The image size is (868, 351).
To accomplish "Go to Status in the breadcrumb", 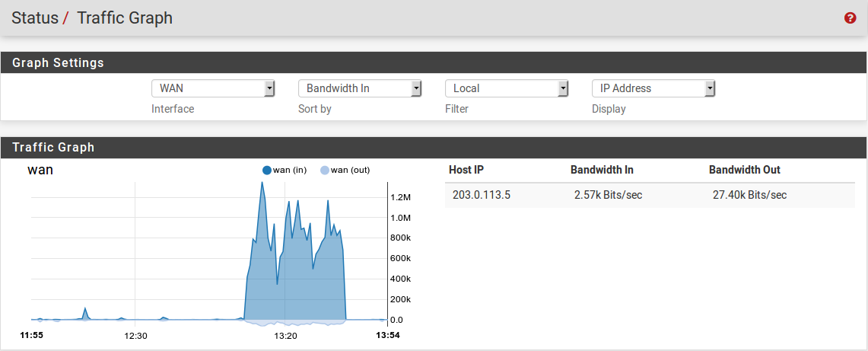I will pos(34,18).
